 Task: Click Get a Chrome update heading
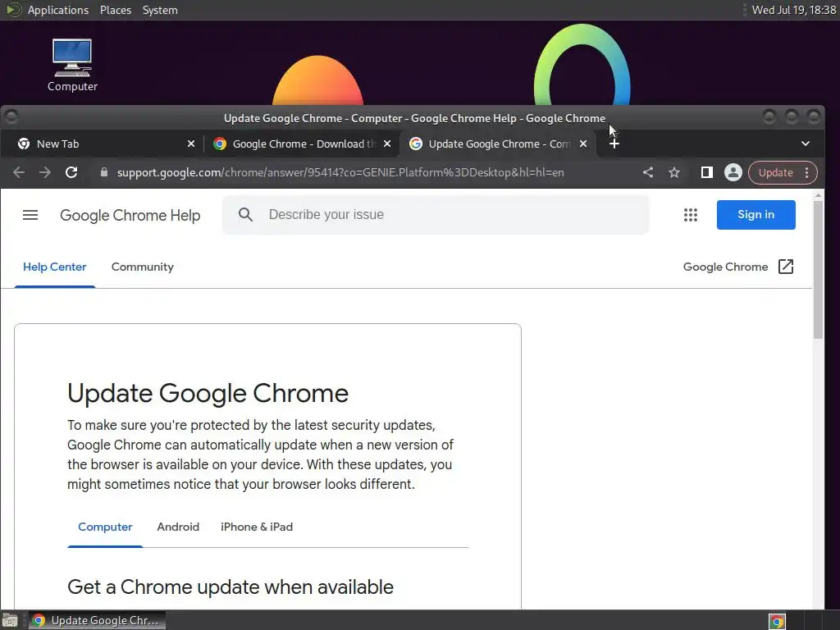pos(231,587)
